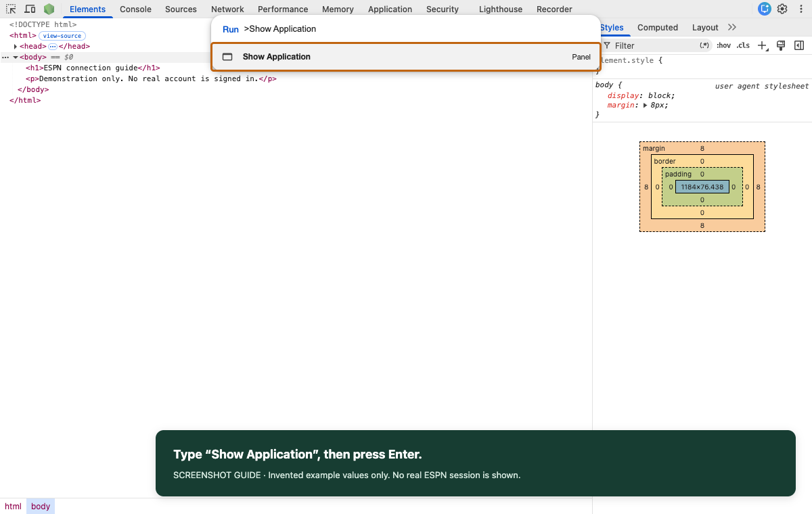Viewport: 812px width, 514px height.
Task: Switch to the Network tab
Action: click(x=227, y=9)
